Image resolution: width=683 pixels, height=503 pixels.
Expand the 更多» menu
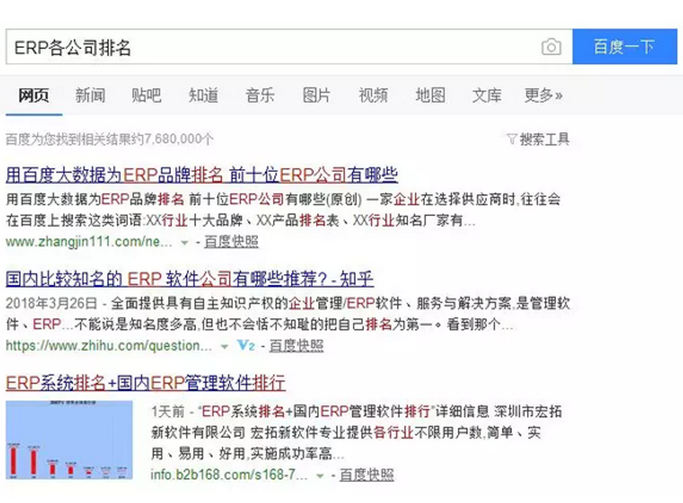(x=543, y=95)
